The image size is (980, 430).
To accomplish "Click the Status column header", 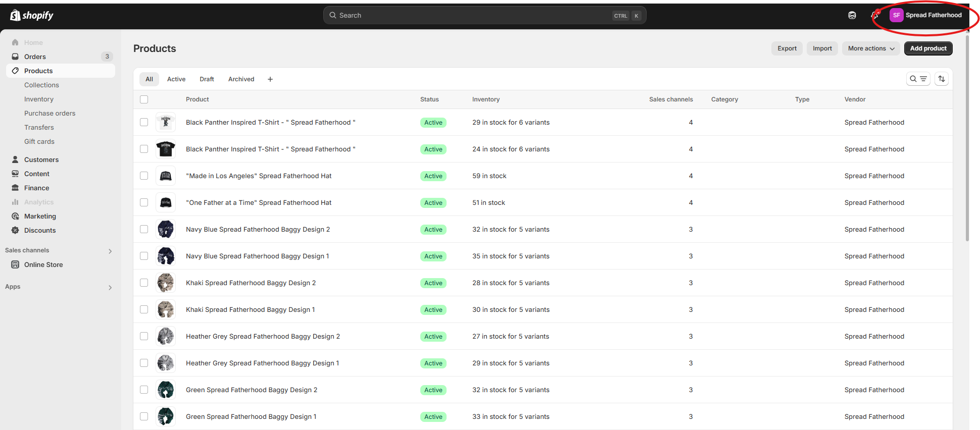I will pos(429,99).
